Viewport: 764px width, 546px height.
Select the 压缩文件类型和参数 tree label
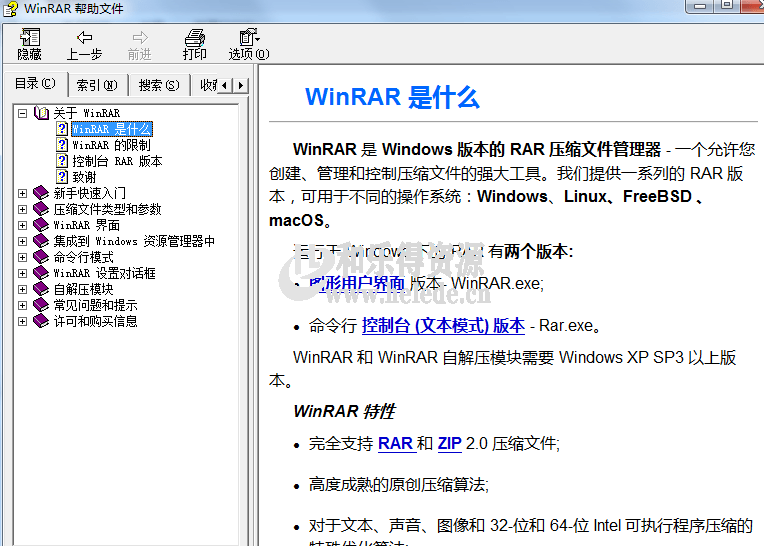107,209
